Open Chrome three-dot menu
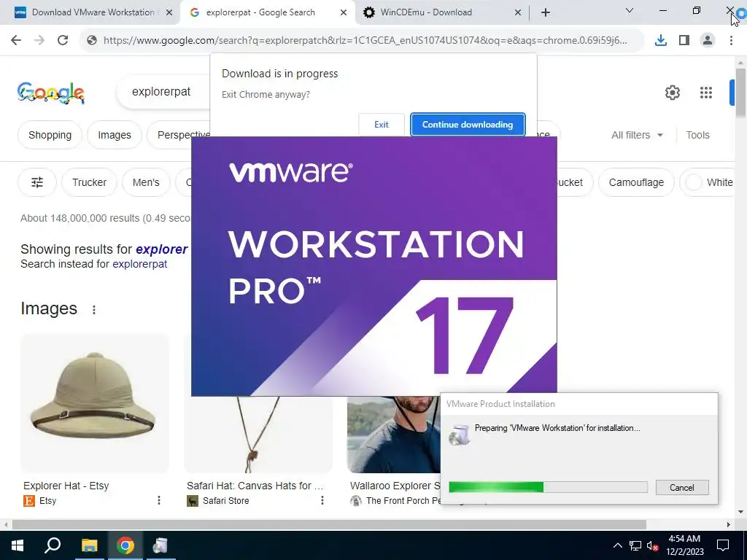This screenshot has height=560, width=747. coord(731,40)
